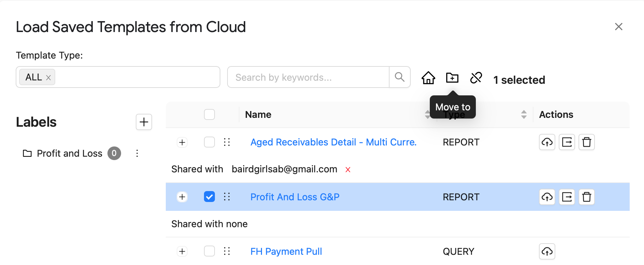Check the Aged Receivables Detail checkbox

pyautogui.click(x=209, y=142)
